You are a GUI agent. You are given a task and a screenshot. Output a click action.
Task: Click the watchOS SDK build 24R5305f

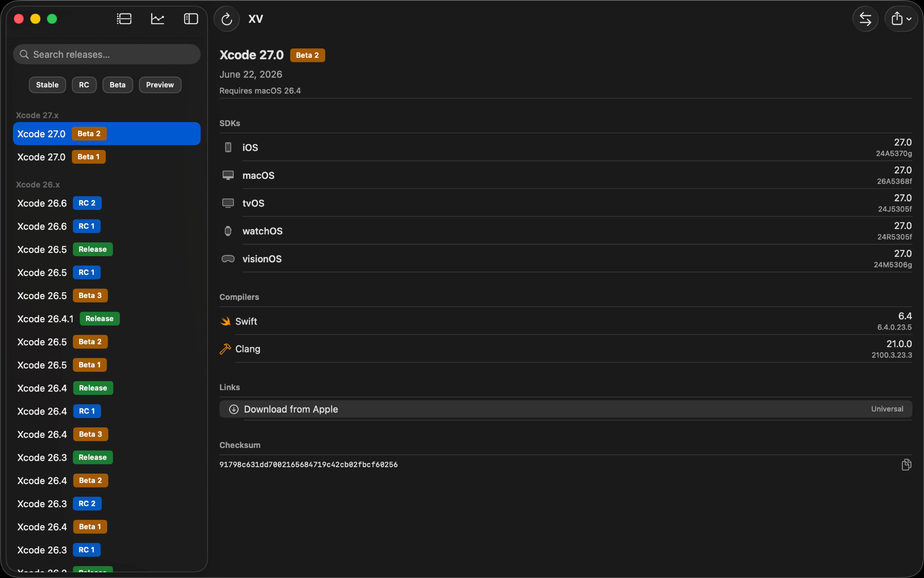pyautogui.click(x=894, y=237)
